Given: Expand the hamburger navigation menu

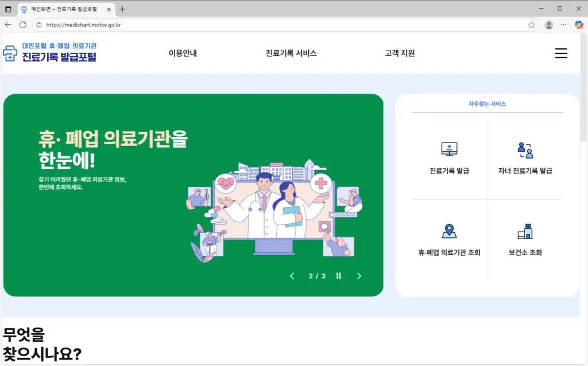Looking at the screenshot, I should pyautogui.click(x=561, y=53).
